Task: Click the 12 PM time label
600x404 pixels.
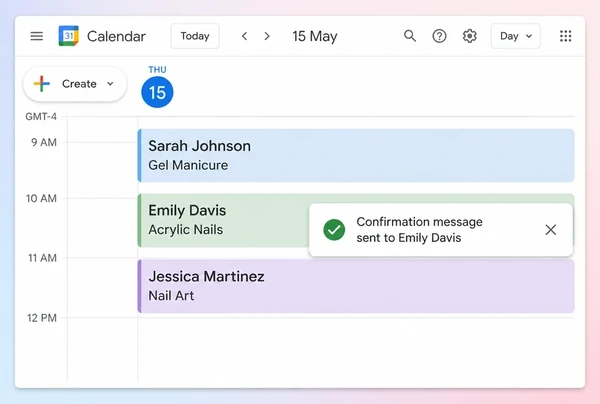Action: click(x=42, y=318)
